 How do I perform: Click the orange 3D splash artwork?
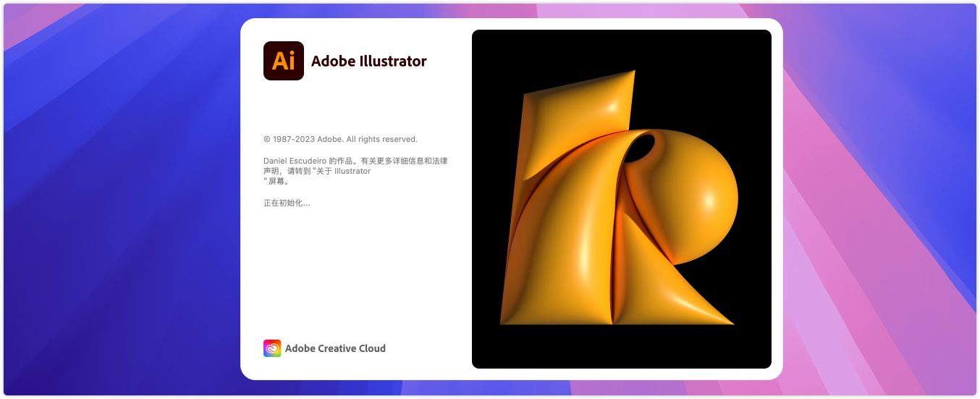622,199
